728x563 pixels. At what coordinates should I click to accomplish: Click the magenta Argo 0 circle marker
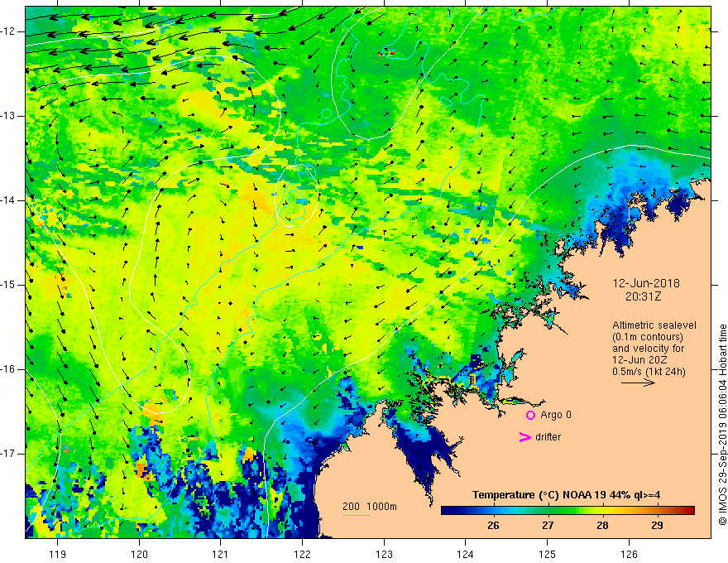(530, 416)
